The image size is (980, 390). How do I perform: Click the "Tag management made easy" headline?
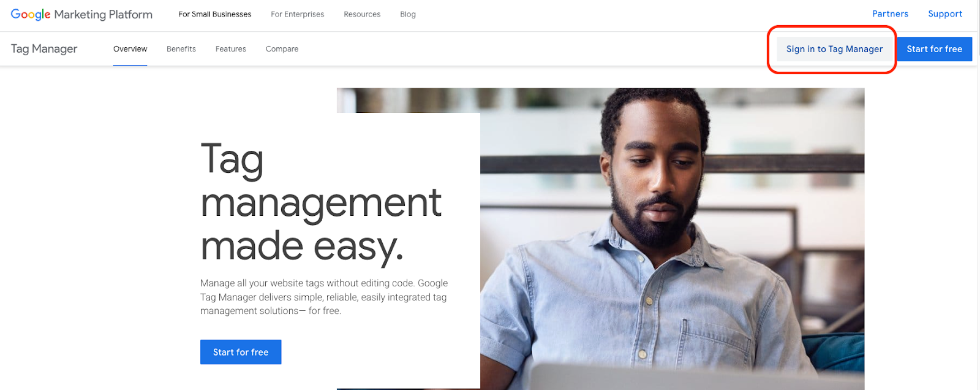point(321,202)
